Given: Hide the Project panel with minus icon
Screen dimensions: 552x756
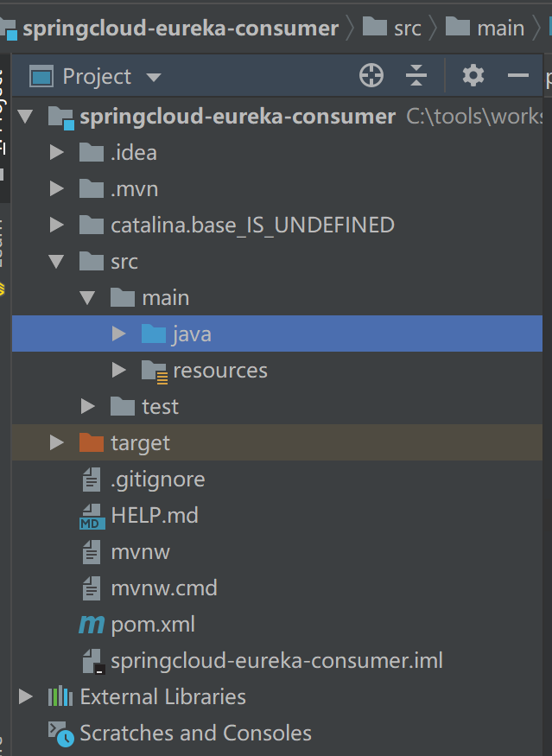Looking at the screenshot, I should coord(518,76).
